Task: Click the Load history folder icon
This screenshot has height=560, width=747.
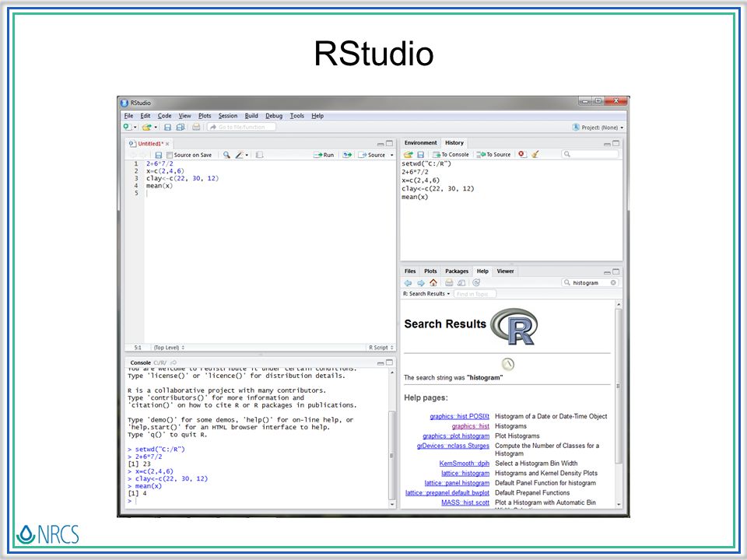Action: tap(408, 154)
